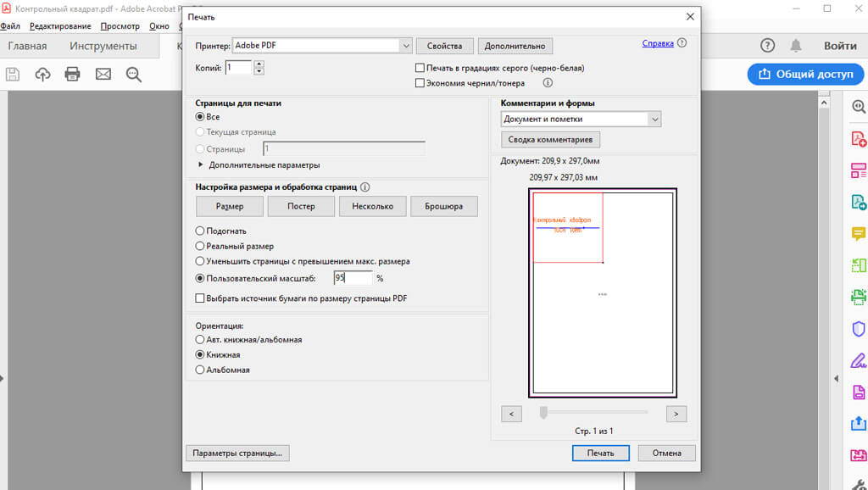868x490 pixels.
Task: Click the info icon next to ink saving option
Action: click(x=548, y=83)
